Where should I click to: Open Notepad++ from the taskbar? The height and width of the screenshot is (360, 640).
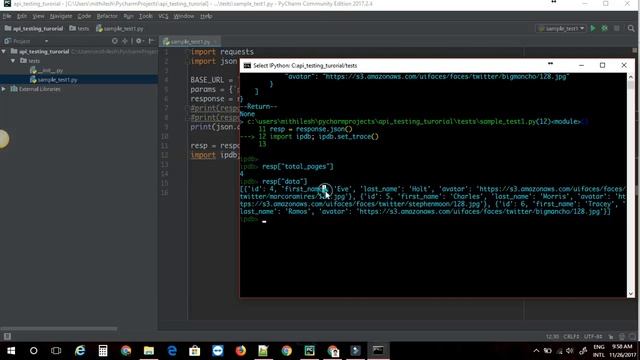point(263,351)
